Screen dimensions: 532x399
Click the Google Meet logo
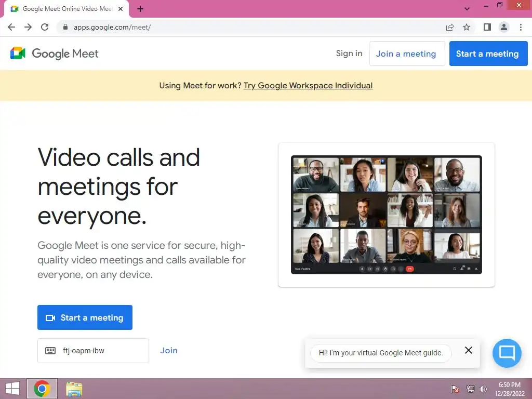tap(54, 54)
